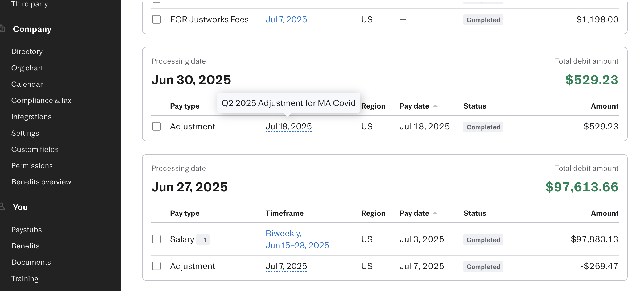
Task: Open the Jul 7, 2025 EOR fees link
Action: click(x=286, y=19)
